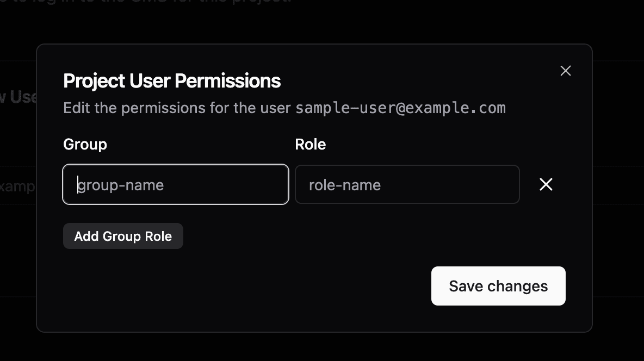
Task: Save changes to user permissions
Action: (498, 286)
